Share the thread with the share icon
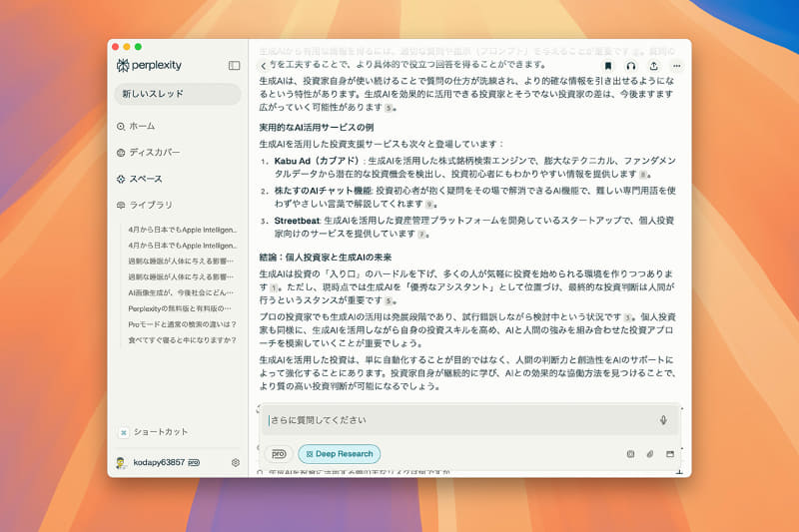Image resolution: width=799 pixels, height=532 pixels. pyautogui.click(x=654, y=66)
